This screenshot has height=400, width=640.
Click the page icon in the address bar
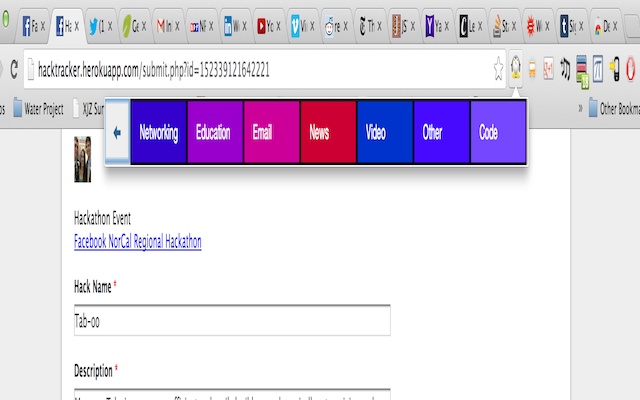[x=31, y=69]
